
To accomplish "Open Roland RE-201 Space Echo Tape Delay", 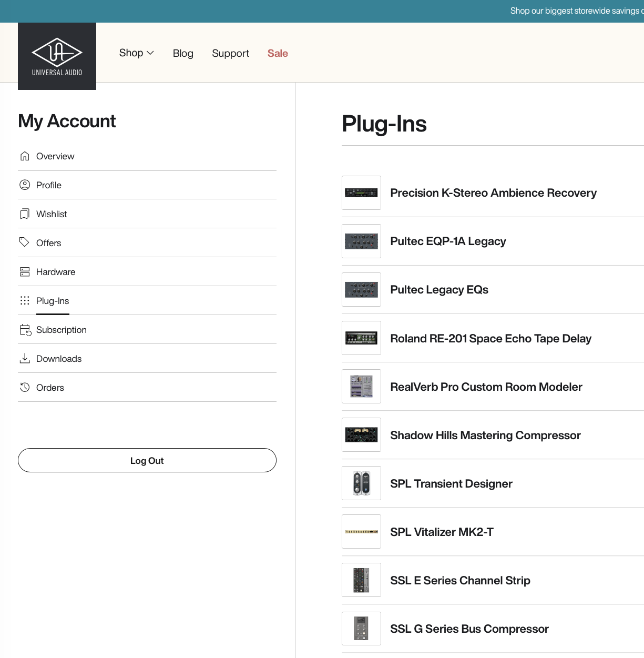I will 490,339.
